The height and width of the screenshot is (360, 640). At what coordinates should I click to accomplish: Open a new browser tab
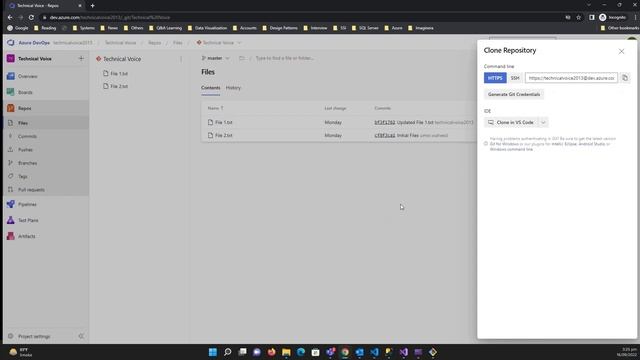[x=93, y=6]
